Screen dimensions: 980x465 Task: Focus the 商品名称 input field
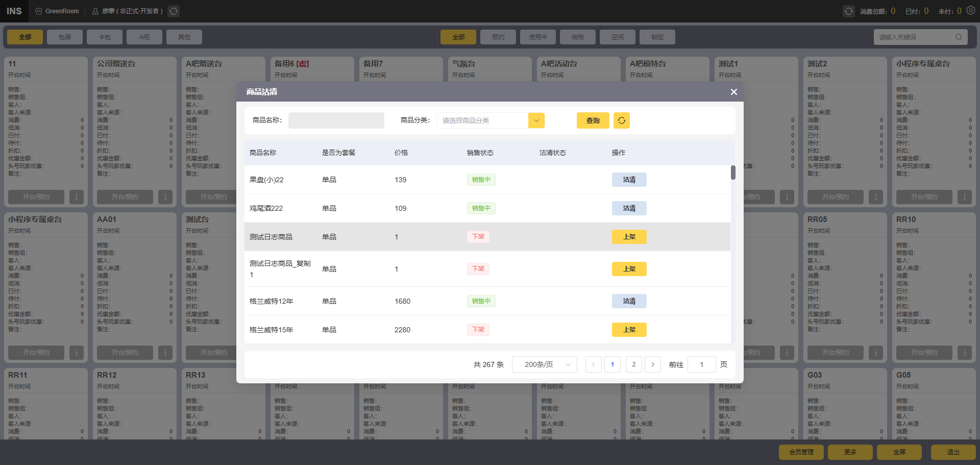336,120
